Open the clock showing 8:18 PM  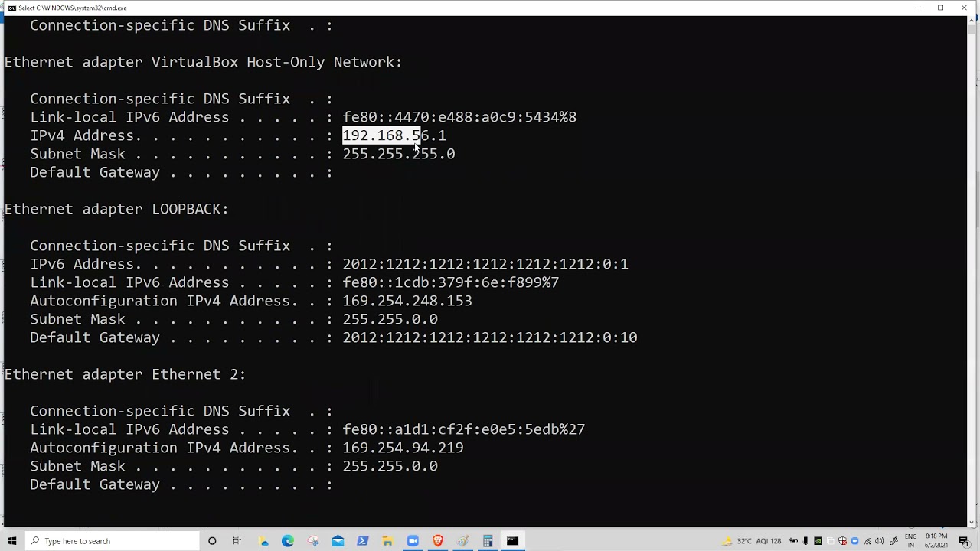(936, 541)
